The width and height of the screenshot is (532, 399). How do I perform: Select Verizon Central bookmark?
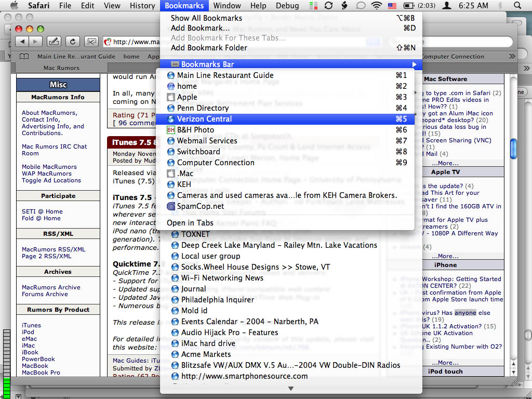tap(285, 119)
